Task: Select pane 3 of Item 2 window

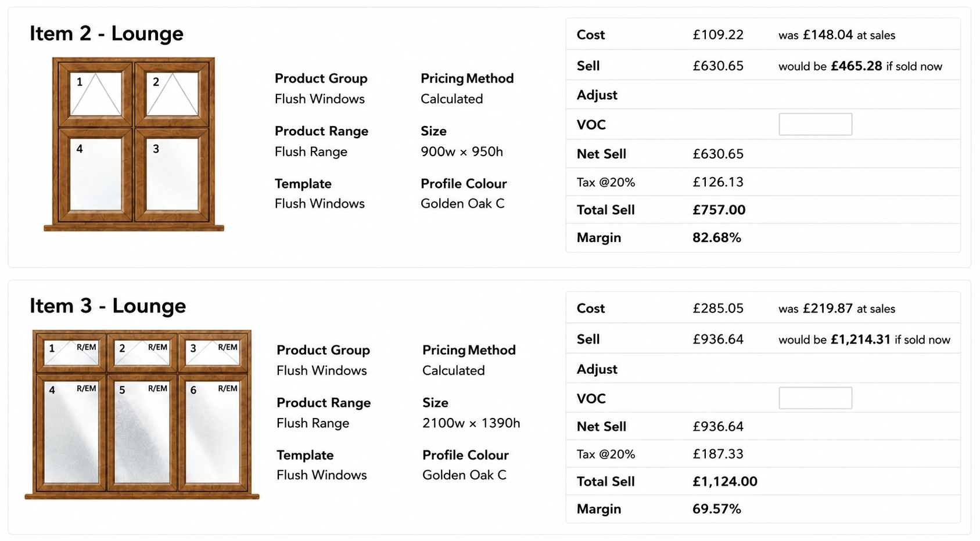Action: pyautogui.click(x=172, y=174)
